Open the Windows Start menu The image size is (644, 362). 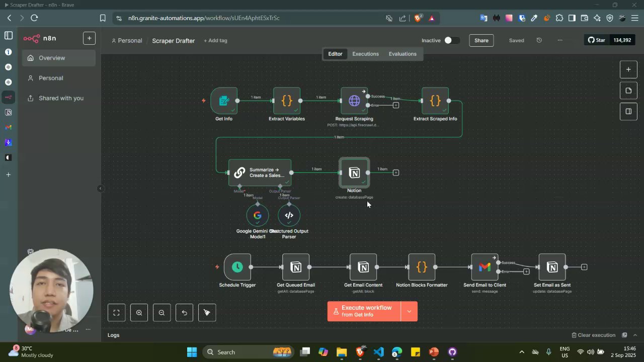click(192, 352)
